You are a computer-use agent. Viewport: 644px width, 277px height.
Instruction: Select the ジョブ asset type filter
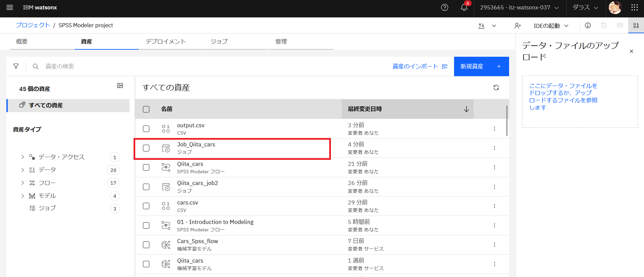coord(47,208)
